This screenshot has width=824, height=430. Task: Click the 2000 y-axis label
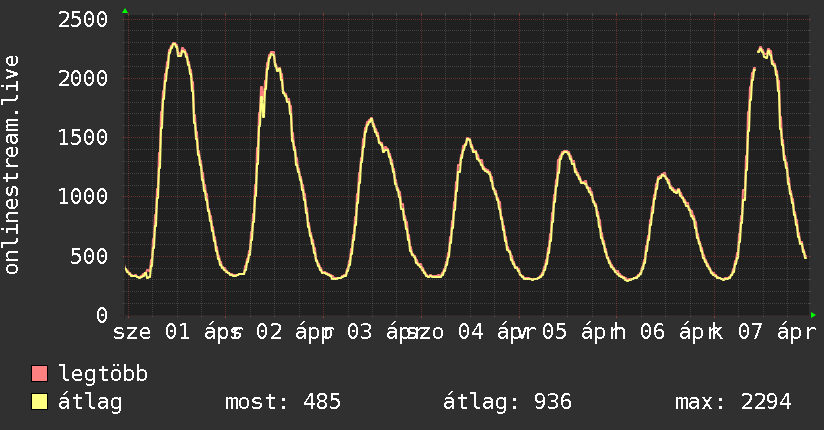click(x=83, y=79)
